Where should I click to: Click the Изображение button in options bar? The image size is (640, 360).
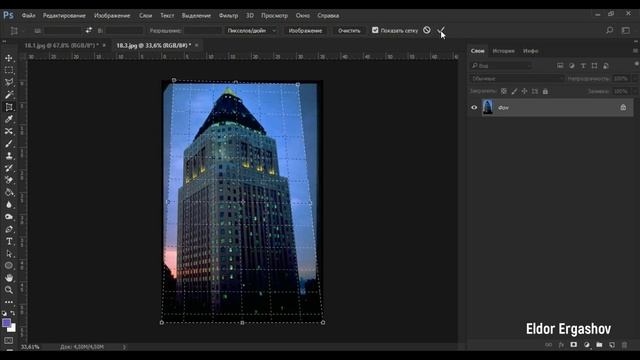click(x=305, y=31)
